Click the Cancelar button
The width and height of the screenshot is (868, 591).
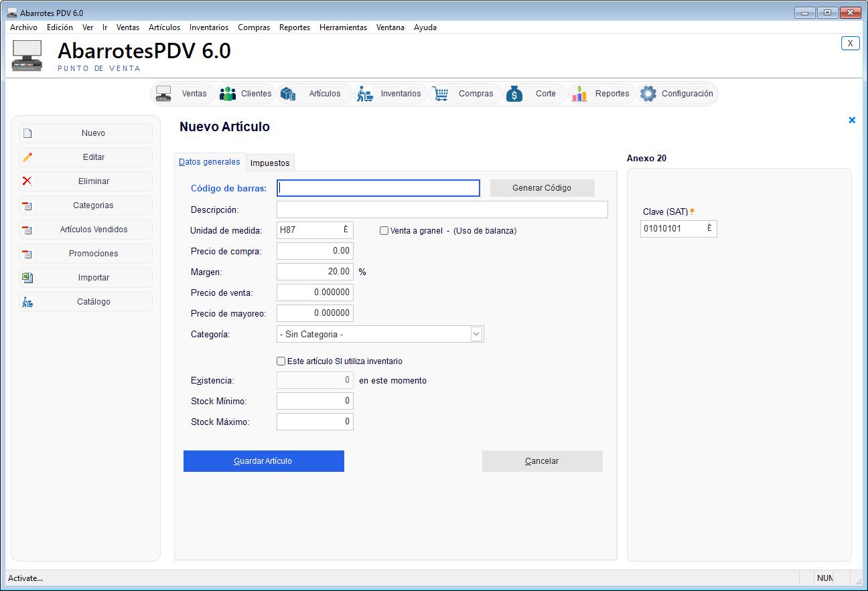(542, 461)
